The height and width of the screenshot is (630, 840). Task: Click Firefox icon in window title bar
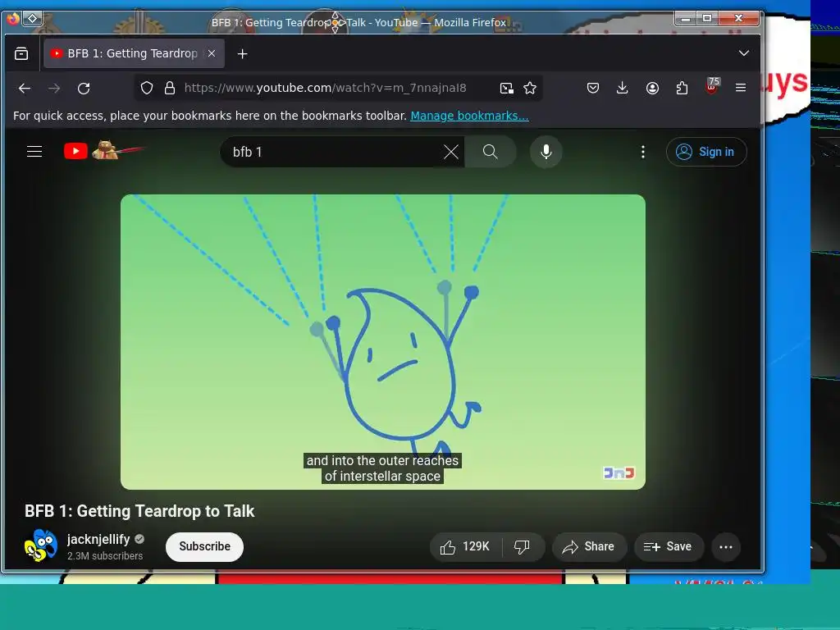pos(13,20)
